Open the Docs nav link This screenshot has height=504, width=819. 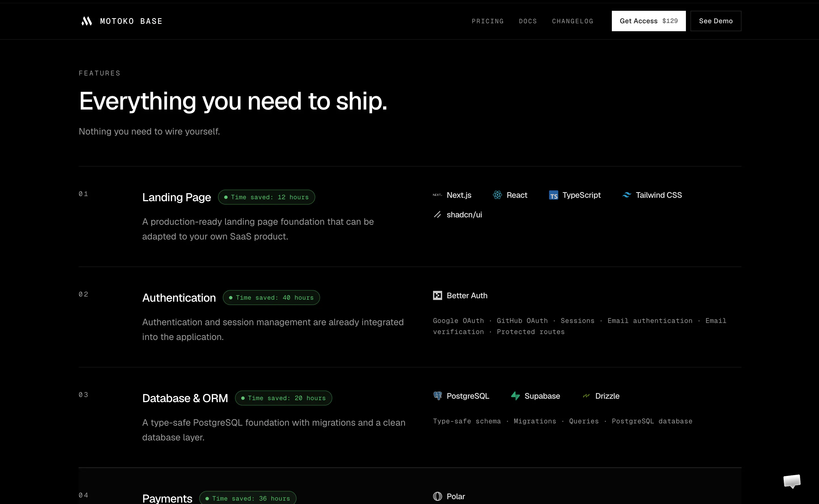pos(528,21)
